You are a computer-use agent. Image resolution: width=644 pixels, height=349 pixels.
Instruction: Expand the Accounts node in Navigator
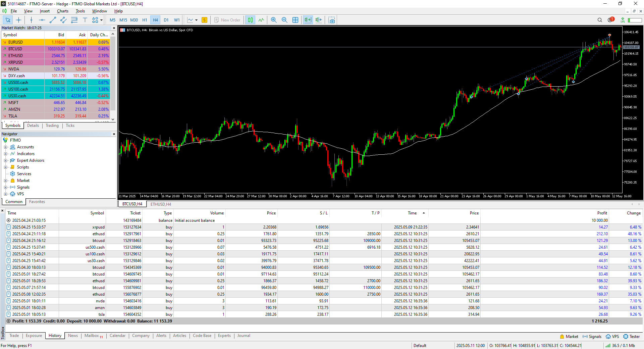(5, 147)
